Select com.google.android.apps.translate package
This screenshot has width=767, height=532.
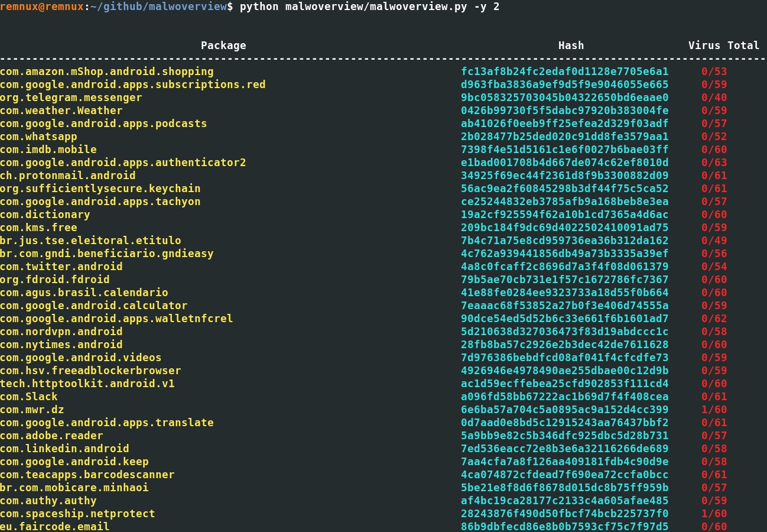coord(107,423)
